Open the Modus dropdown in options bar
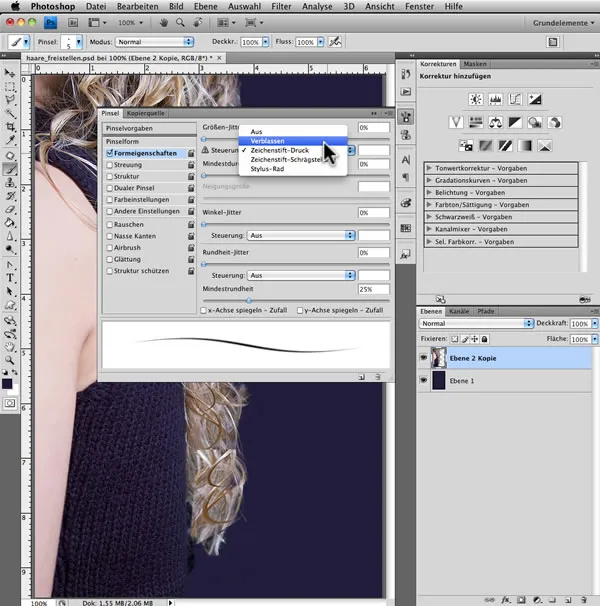Image resolution: width=600 pixels, height=606 pixels. pos(155,42)
